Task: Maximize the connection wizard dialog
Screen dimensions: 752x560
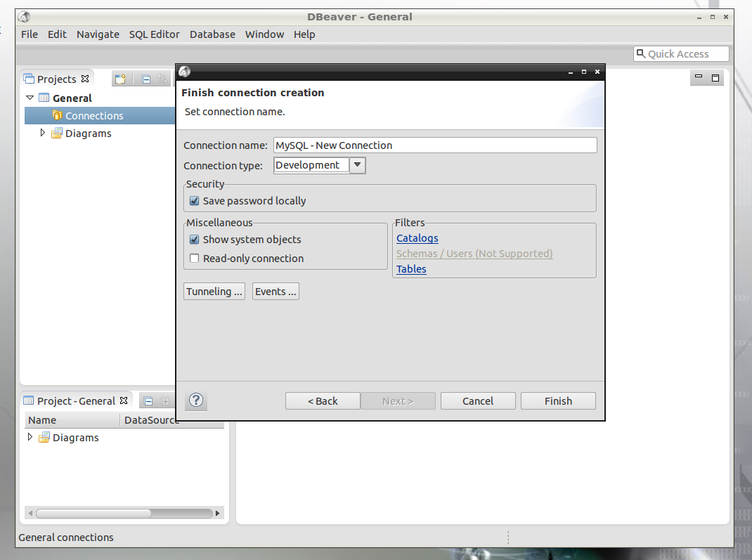Action: (x=583, y=72)
